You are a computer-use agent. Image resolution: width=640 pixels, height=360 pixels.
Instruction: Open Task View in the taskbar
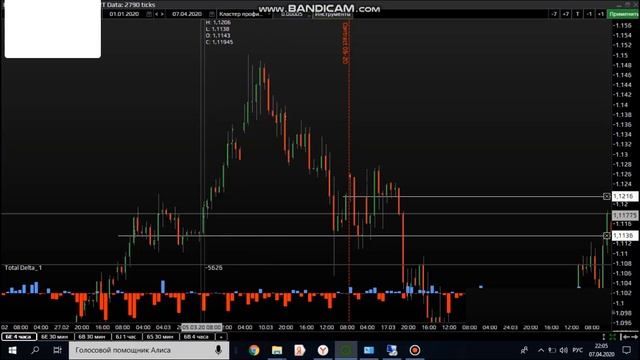58,350
